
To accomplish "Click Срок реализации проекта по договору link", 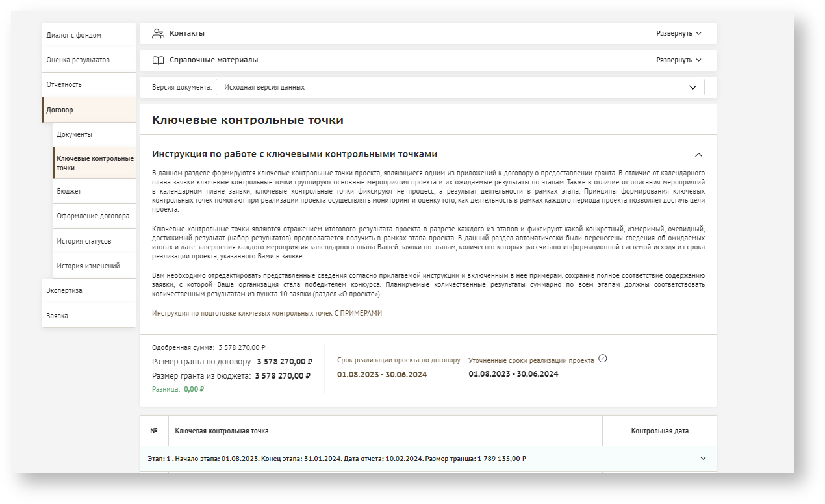I will tap(398, 360).
